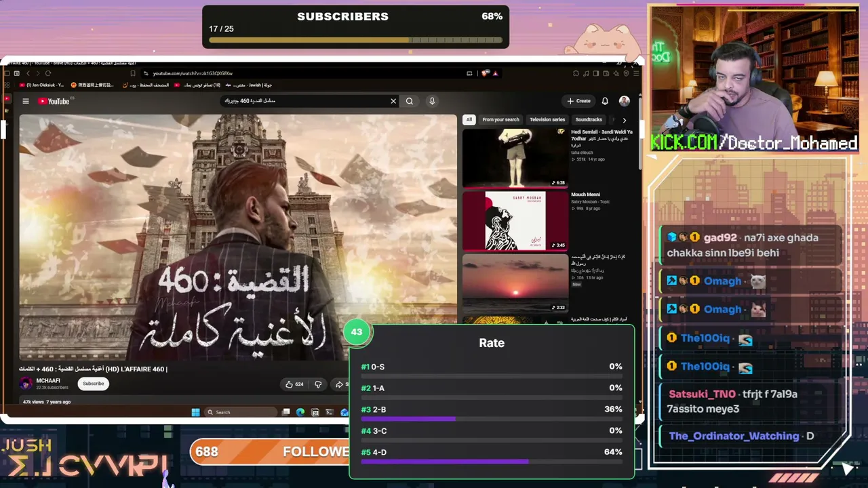Dislike the video
Screen dimensions: 868x488
click(318, 384)
